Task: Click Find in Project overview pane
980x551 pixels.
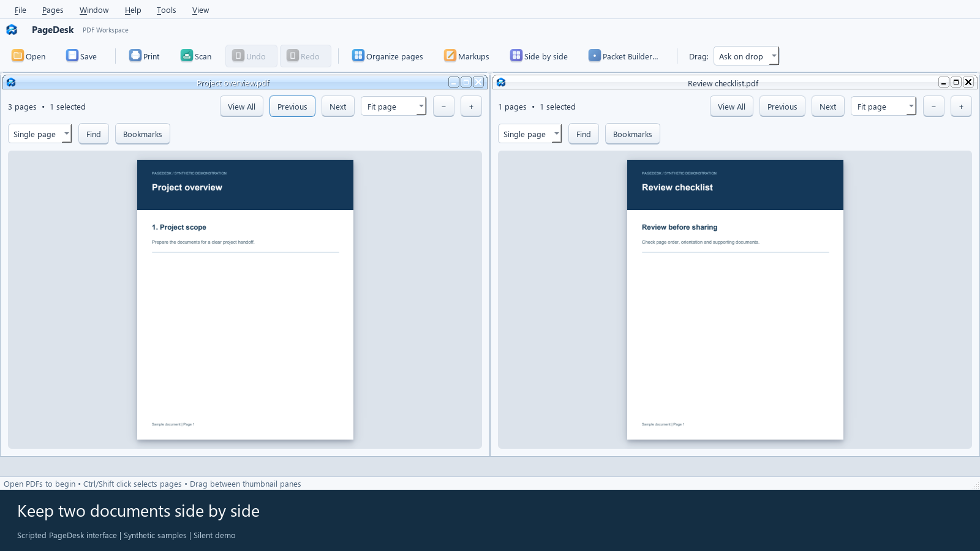Action: tap(93, 134)
